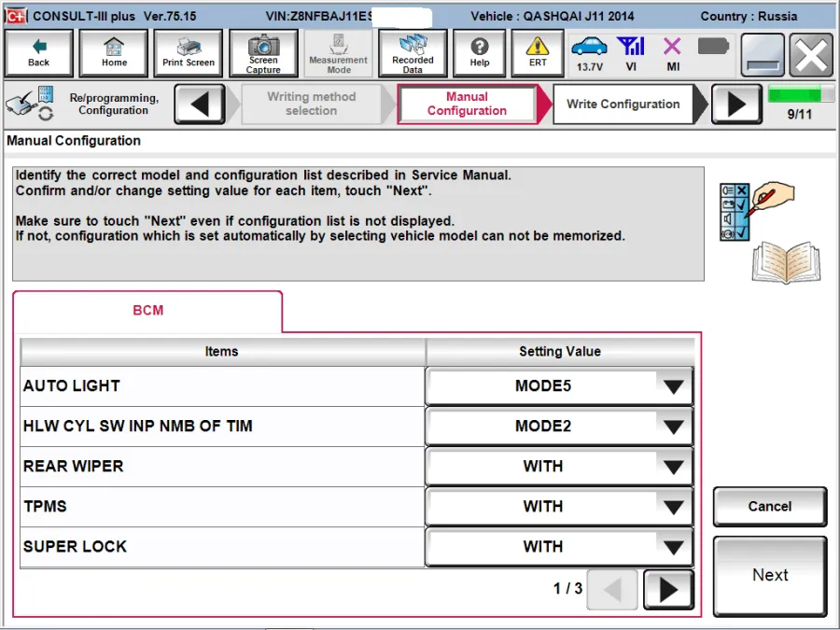Click the HLW CYL SW INP NMB OF TIM label
This screenshot has width=840, height=630.
[138, 426]
